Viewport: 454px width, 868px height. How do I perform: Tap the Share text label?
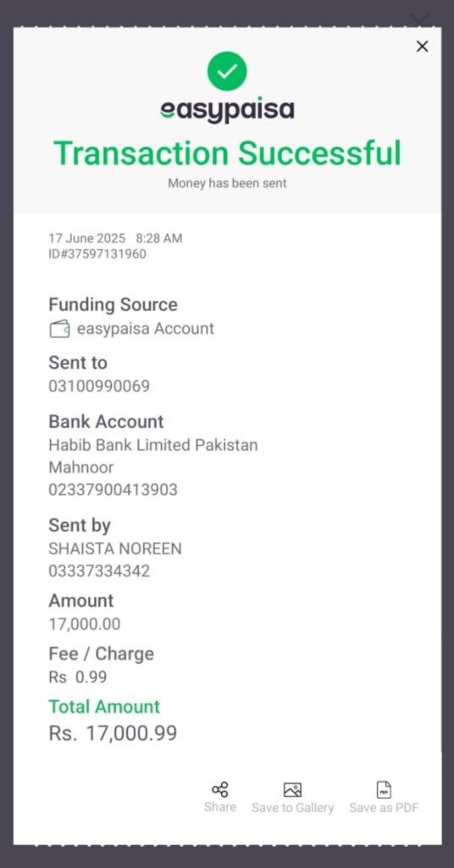[x=219, y=807]
